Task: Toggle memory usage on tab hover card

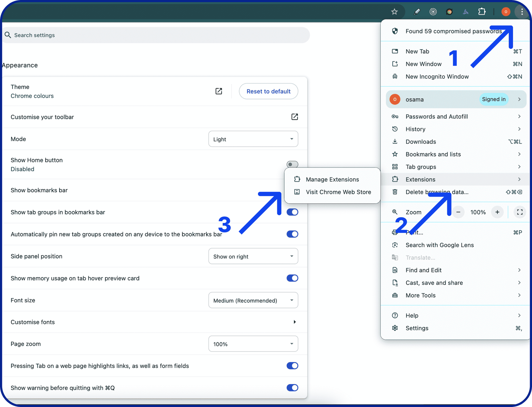Action: pyautogui.click(x=292, y=278)
